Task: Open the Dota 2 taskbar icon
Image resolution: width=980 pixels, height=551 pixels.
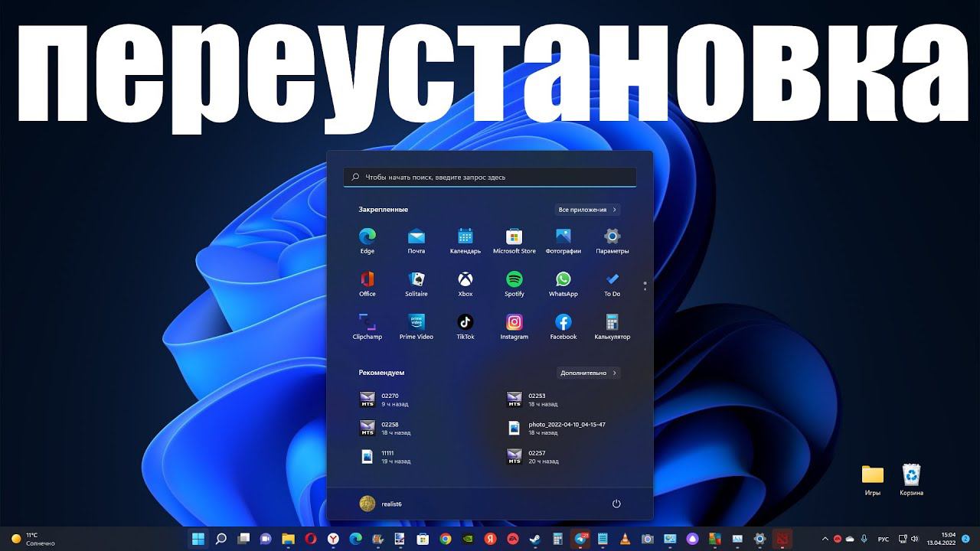Action: click(x=782, y=539)
